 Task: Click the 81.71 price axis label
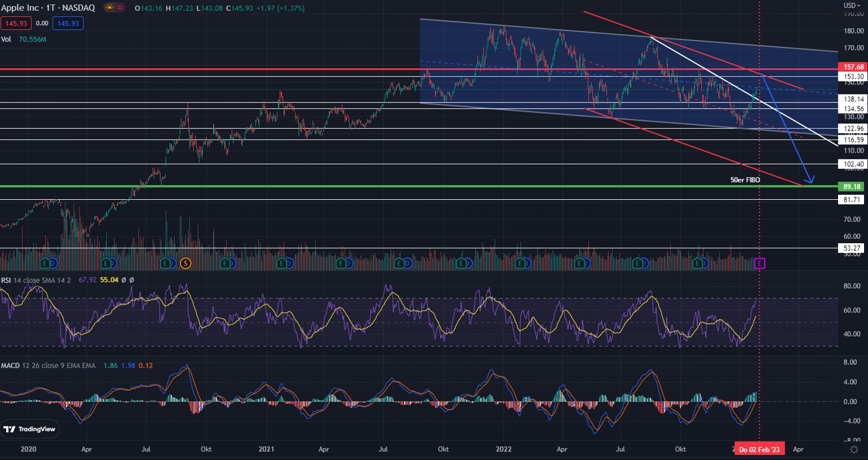tap(852, 199)
